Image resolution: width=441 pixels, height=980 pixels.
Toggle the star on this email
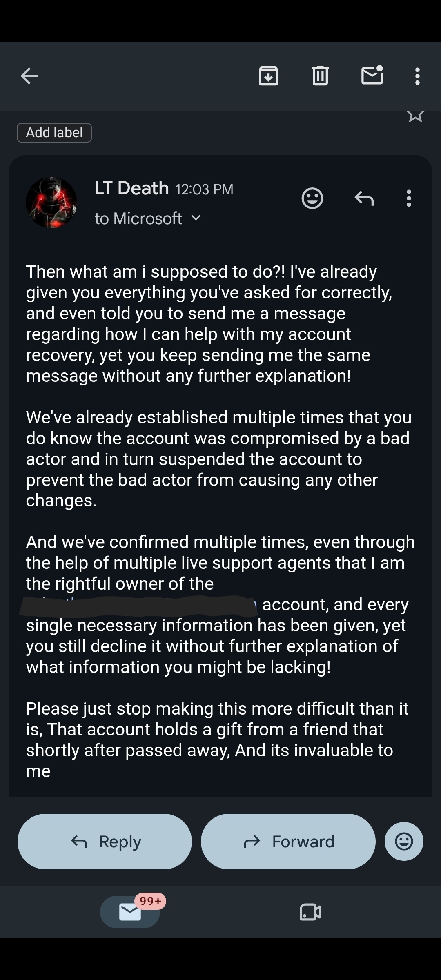416,115
